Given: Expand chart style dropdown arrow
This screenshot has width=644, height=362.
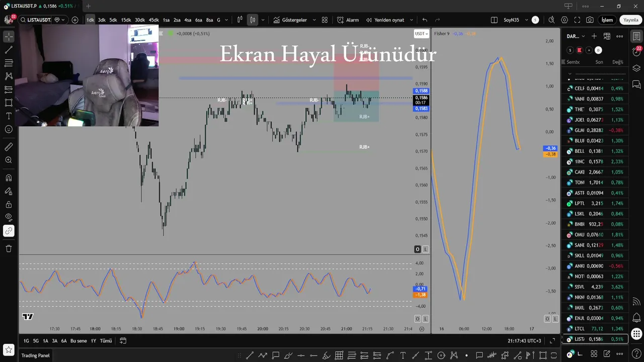Looking at the screenshot, I should 263,20.
